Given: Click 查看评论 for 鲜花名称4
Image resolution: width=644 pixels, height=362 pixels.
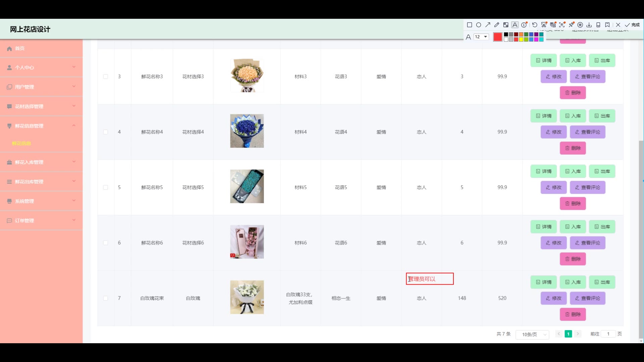Looking at the screenshot, I should coord(588,132).
